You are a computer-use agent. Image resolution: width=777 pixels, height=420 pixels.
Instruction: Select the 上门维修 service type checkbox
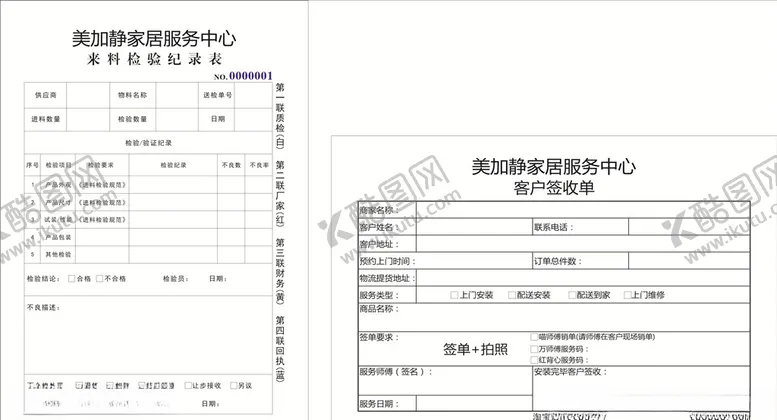point(627,295)
